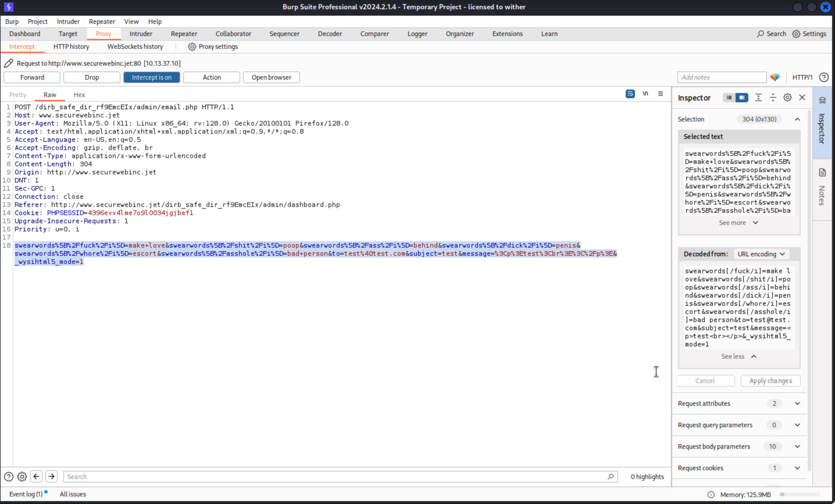Click Apply changes in Inspector
The width and height of the screenshot is (835, 504).
(771, 381)
